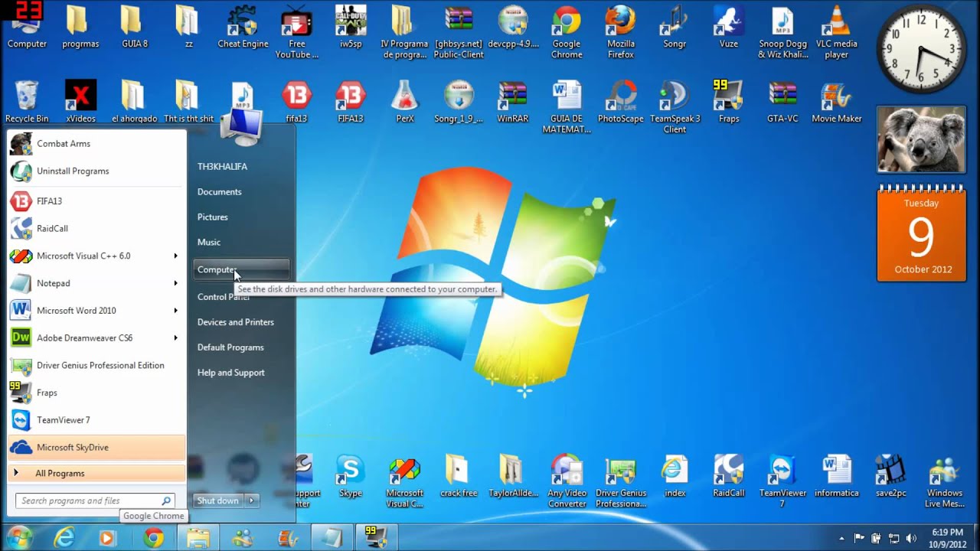Click the Windows Start orb

coord(20,537)
